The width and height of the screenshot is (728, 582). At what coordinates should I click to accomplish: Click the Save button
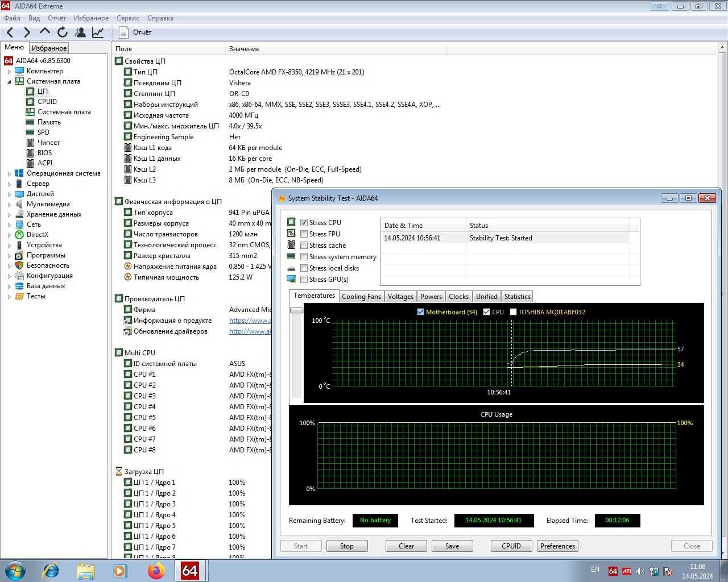tap(452, 546)
